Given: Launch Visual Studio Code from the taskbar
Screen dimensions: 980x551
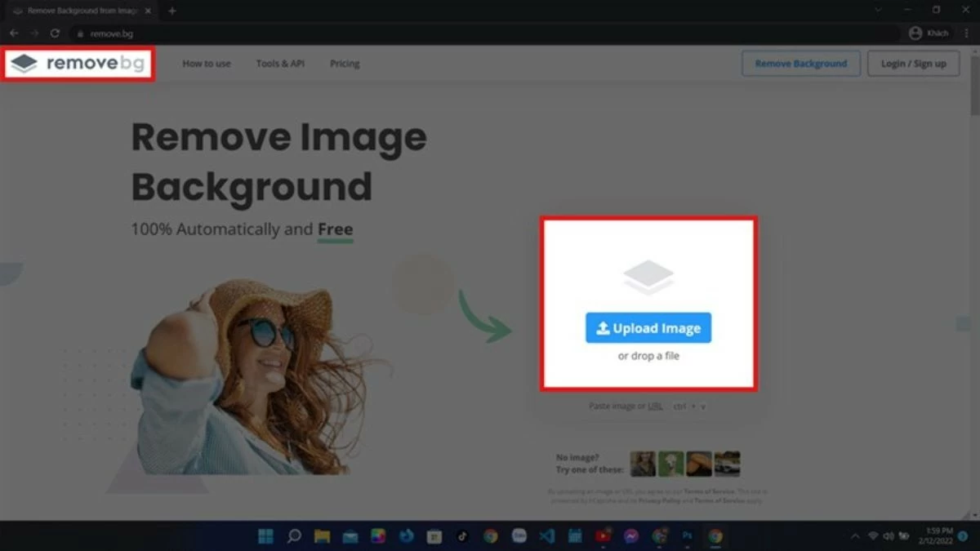Looking at the screenshot, I should [547, 536].
